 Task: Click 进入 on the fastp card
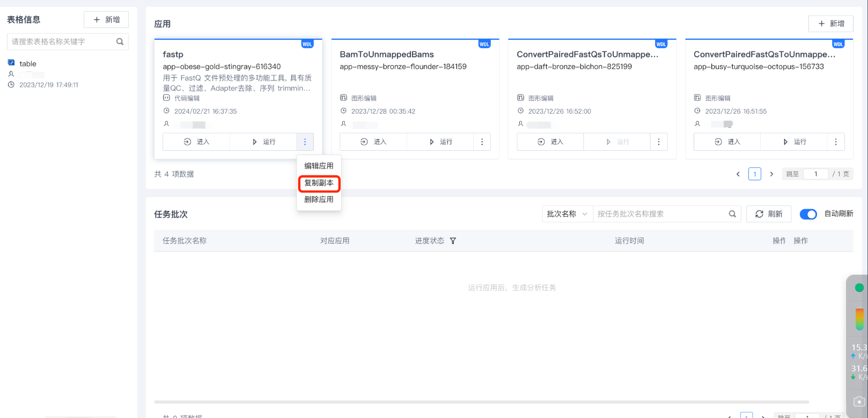coord(196,142)
